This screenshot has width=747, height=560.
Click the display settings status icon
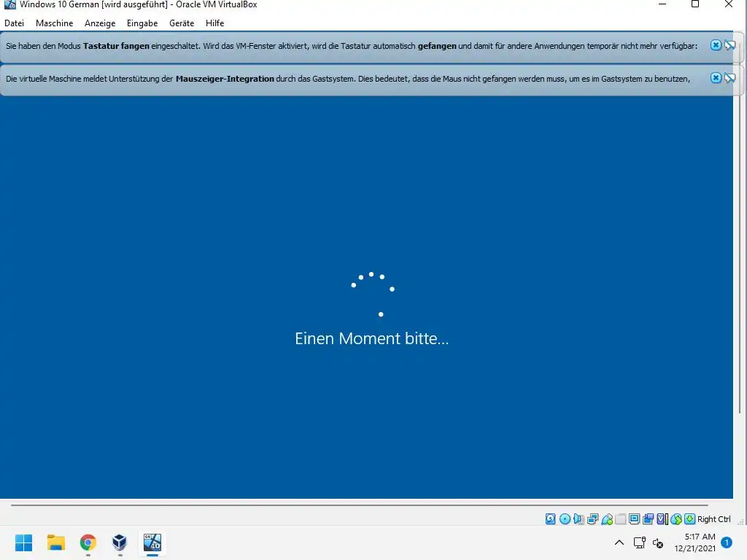(634, 519)
